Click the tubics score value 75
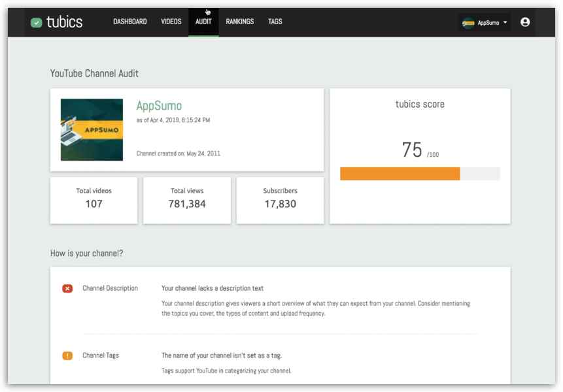Image resolution: width=563 pixels, height=392 pixels. (x=412, y=150)
